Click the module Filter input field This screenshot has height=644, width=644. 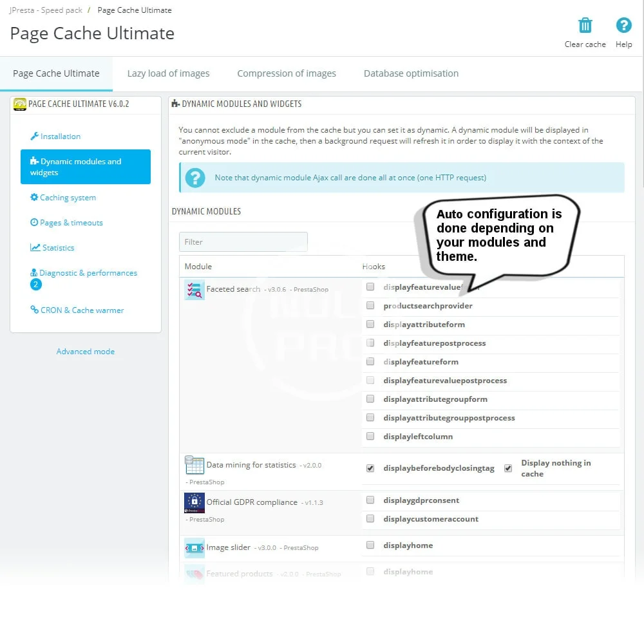tap(243, 242)
